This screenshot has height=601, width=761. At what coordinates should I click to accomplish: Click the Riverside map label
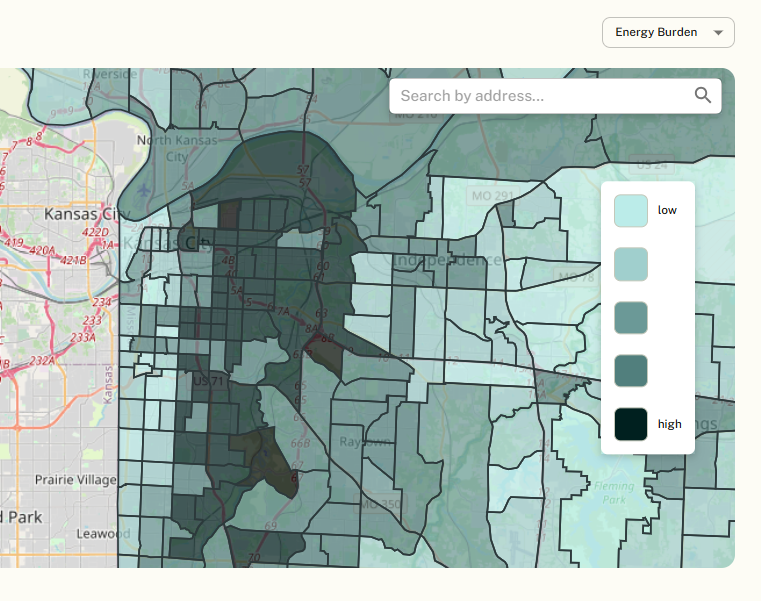110,74
